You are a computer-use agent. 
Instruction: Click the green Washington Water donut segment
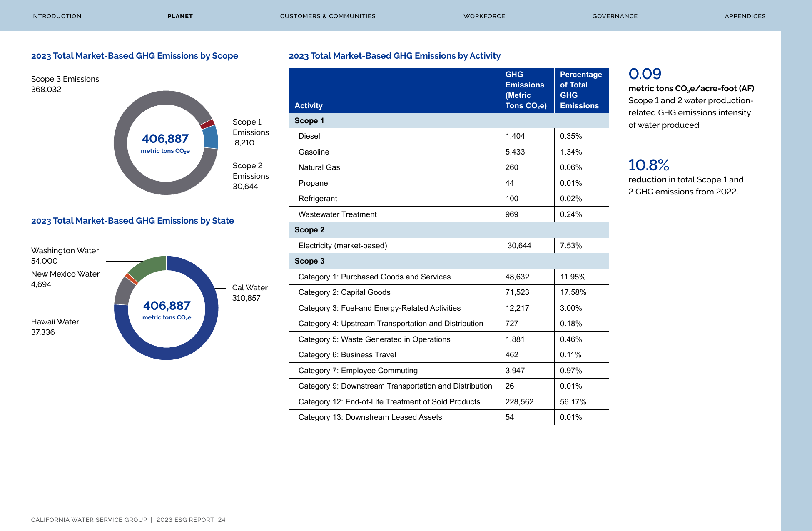coord(149,267)
